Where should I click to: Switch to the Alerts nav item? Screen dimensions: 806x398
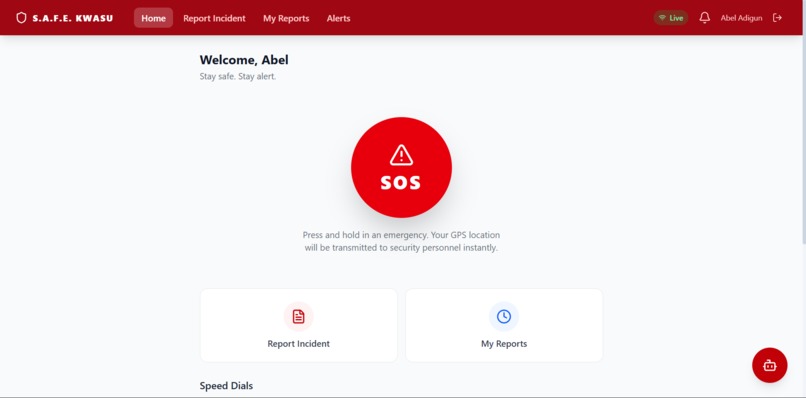tap(338, 18)
